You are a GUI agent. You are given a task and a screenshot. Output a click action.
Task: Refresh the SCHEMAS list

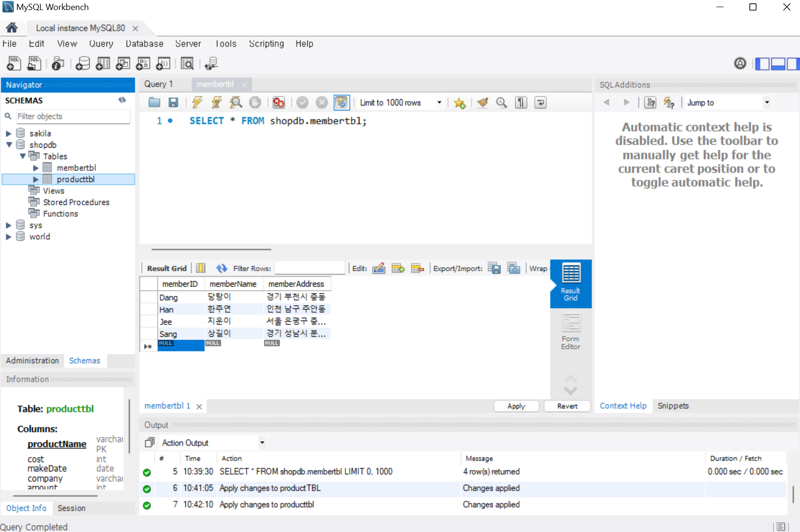click(x=122, y=100)
